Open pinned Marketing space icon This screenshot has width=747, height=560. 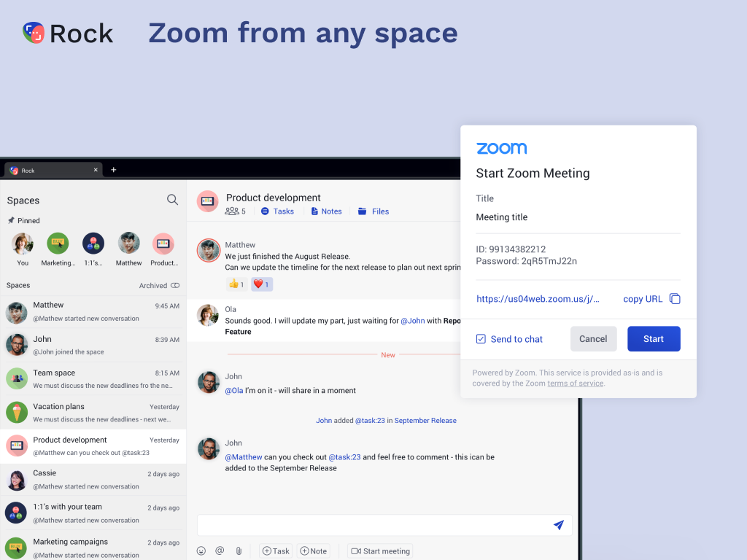coord(58,244)
